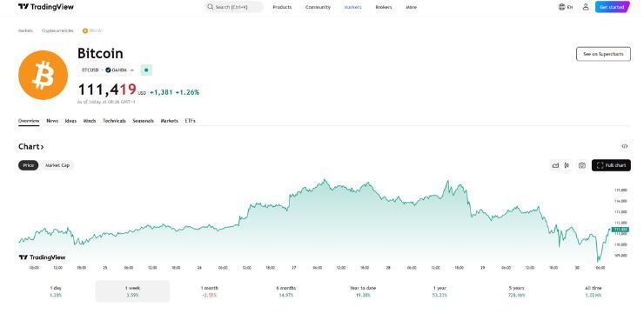Select the 6 months range
This screenshot has width=644, height=314.
coord(286,291)
